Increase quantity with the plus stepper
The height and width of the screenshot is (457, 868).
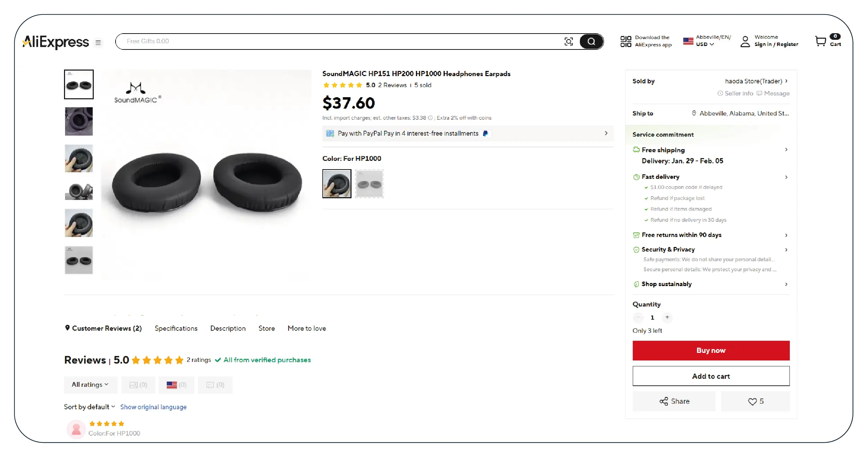point(667,317)
